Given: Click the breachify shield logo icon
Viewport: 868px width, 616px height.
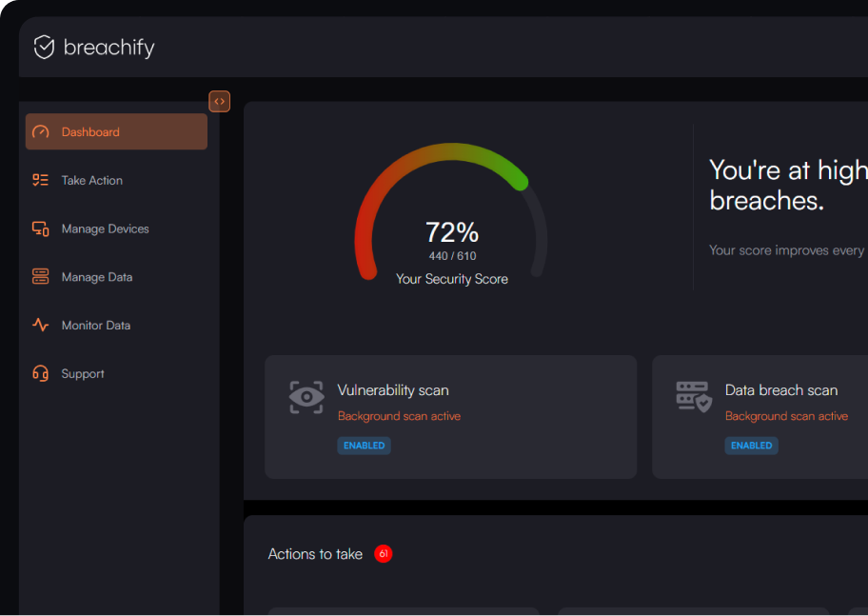Looking at the screenshot, I should (44, 47).
